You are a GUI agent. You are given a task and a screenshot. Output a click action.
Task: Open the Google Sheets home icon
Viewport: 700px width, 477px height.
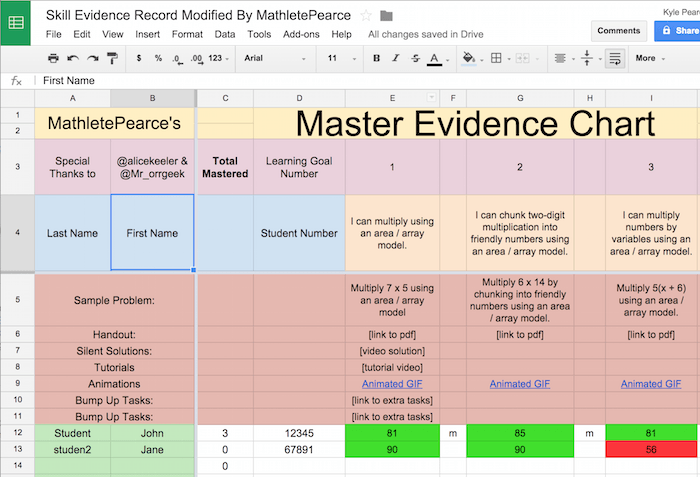point(17,23)
